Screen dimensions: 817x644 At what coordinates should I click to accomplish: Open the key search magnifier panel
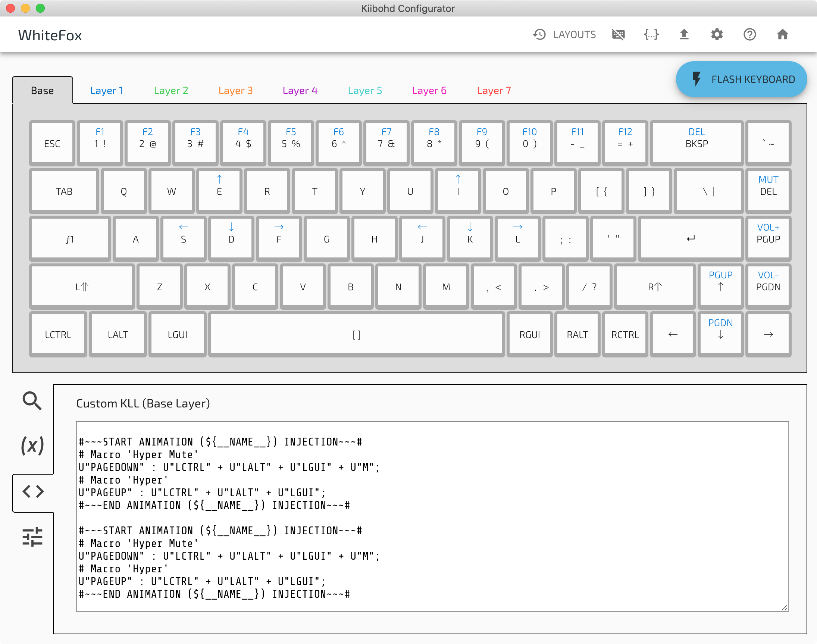tap(32, 400)
